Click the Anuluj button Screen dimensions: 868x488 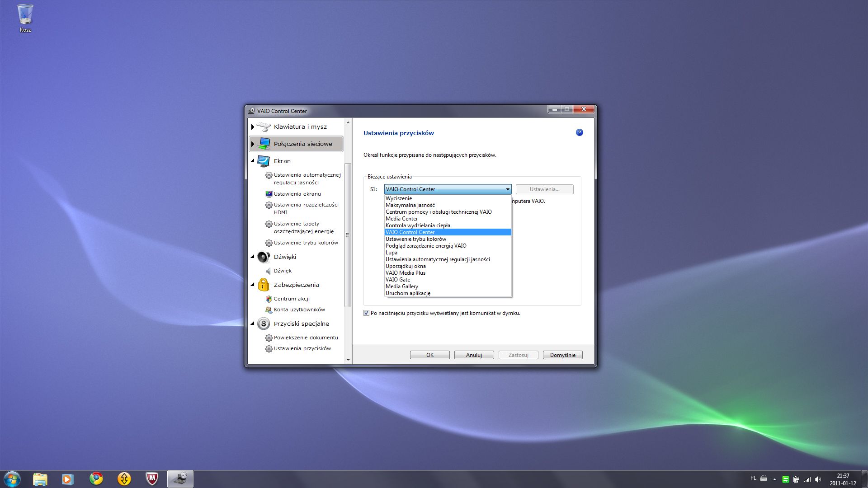pyautogui.click(x=474, y=355)
